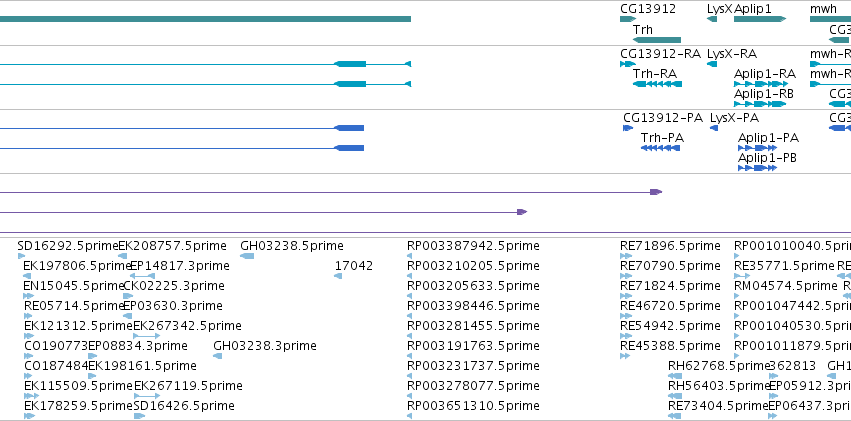Select the Aplip1-RB transcript feature
This screenshot has width=851, height=421.
760,104
